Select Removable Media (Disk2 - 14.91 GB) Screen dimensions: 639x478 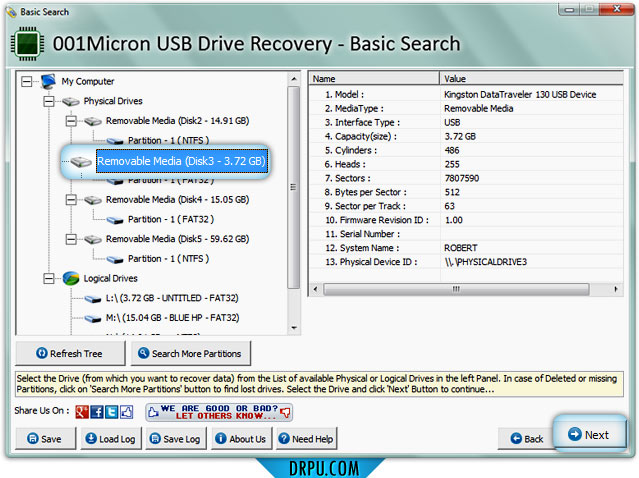tap(177, 121)
